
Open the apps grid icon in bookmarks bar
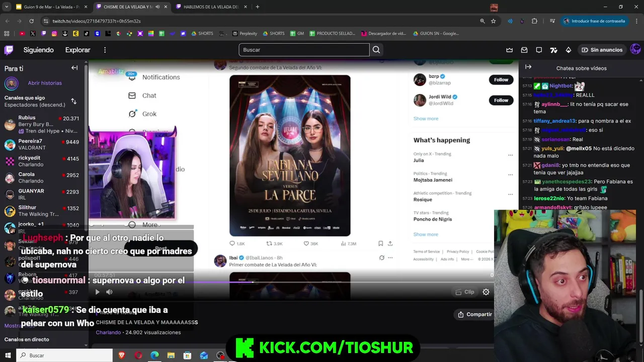tap(7, 34)
